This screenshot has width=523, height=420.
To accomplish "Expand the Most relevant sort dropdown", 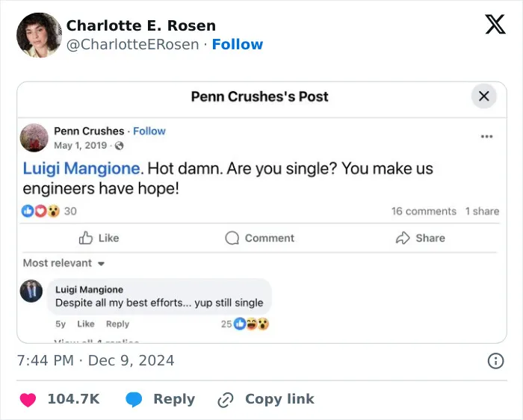I will coord(64,263).
